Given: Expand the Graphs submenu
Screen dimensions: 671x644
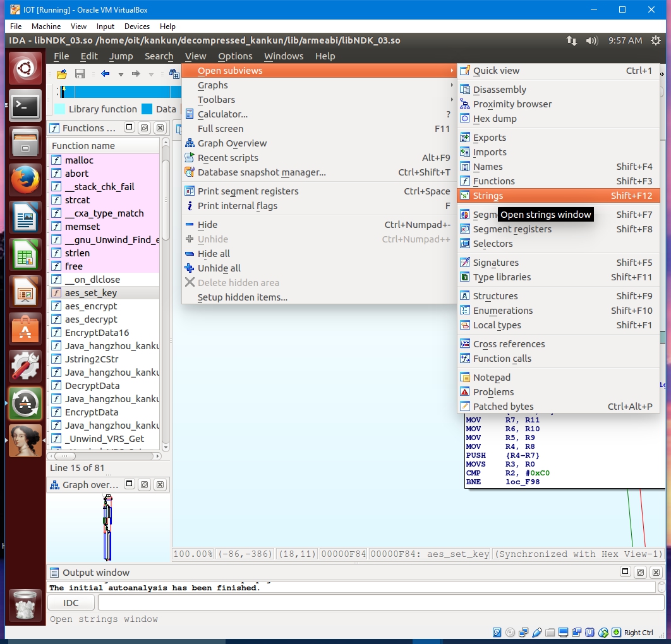Looking at the screenshot, I should point(319,85).
